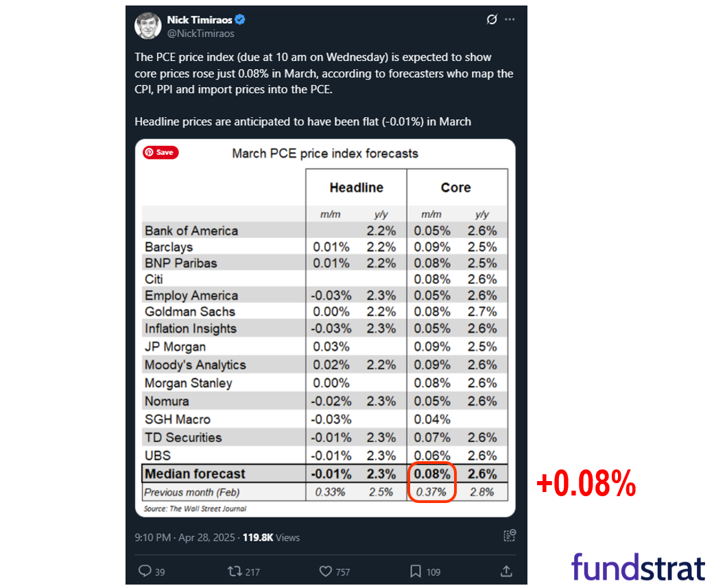Open the @NickTimiraos handle link

pyautogui.click(x=201, y=34)
